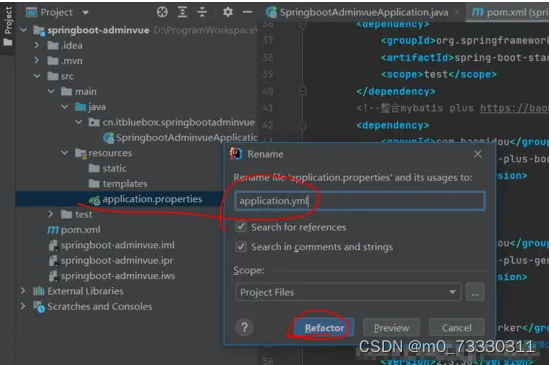Select the SpringbootAdminvueApplication file name

[x=187, y=138]
